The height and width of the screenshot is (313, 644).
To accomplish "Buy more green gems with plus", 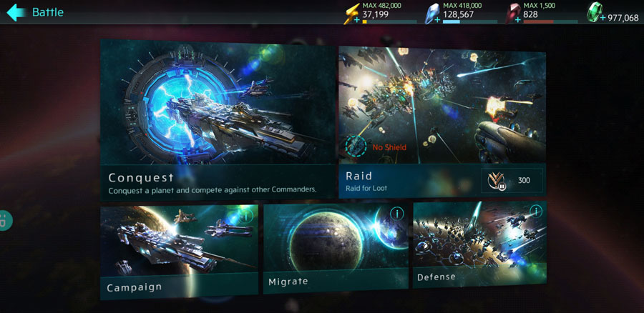I will (602, 18).
